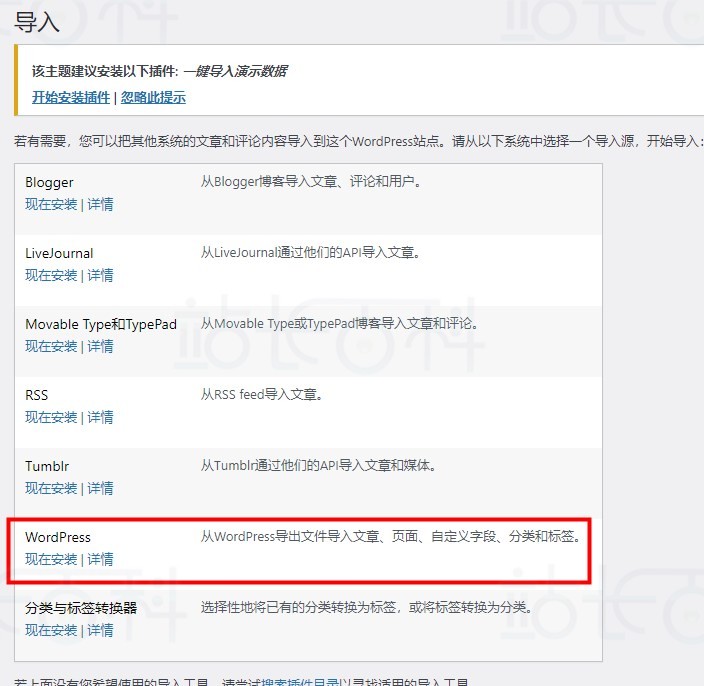Show details for RSS importer
Screen dimensions: 704x686
tap(100, 417)
